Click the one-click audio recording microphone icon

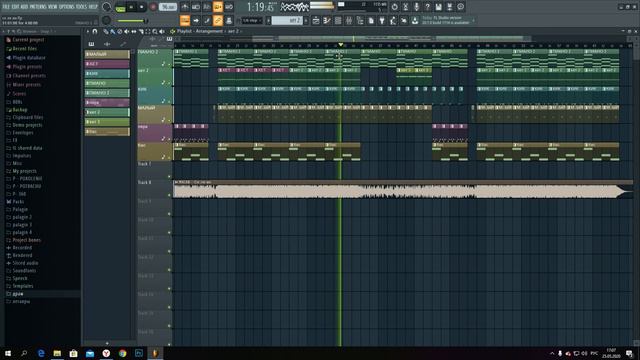[x=416, y=7]
